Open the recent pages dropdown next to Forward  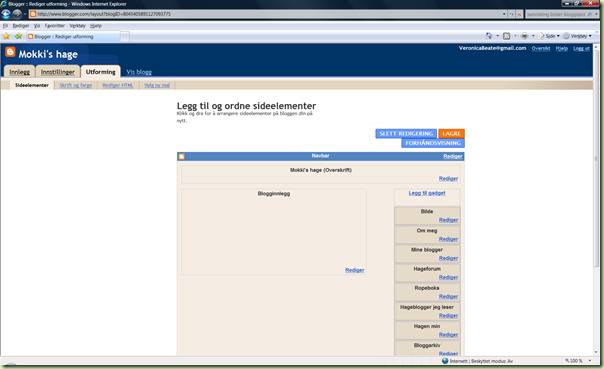pyautogui.click(x=25, y=14)
